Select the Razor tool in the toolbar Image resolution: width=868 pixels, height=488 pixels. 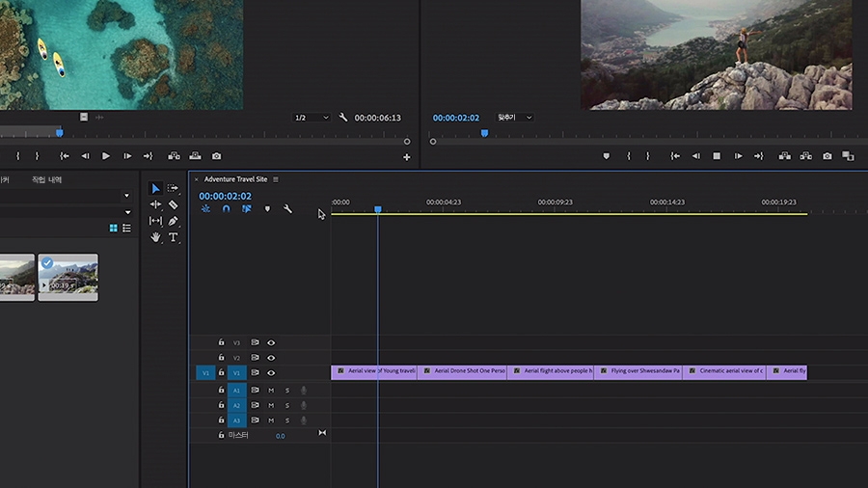click(173, 204)
